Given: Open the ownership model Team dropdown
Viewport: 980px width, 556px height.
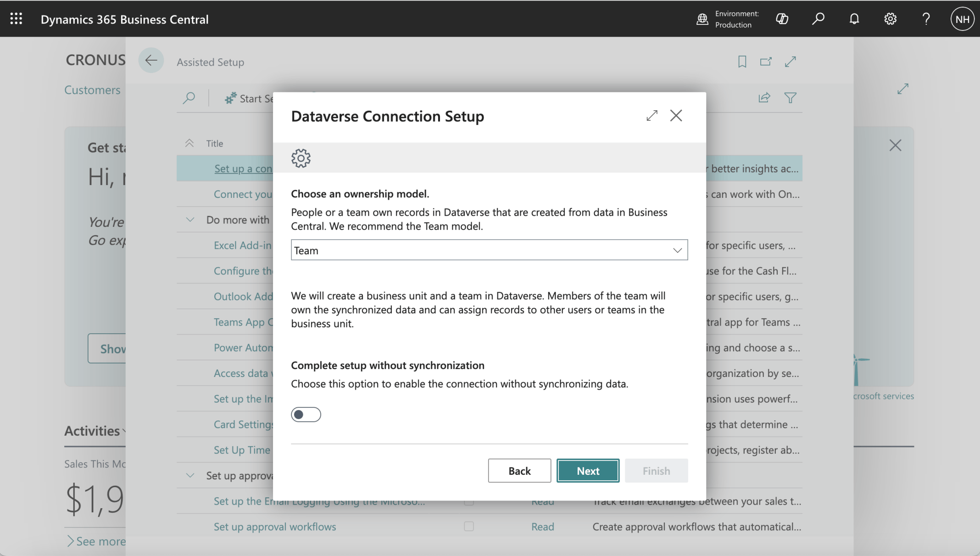Looking at the screenshot, I should pos(489,250).
